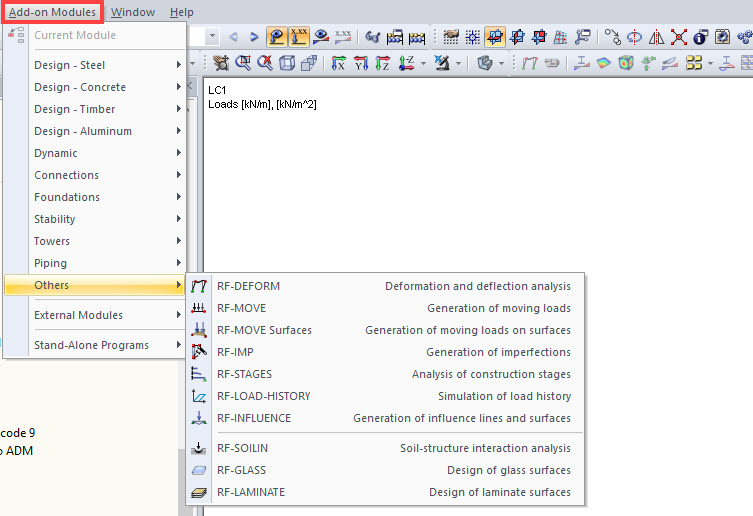Click the abacus calculate icon

[417, 37]
